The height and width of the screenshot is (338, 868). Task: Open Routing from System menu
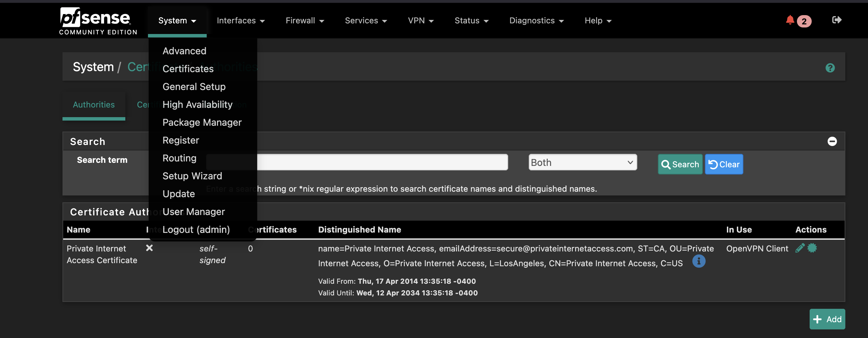click(x=179, y=158)
